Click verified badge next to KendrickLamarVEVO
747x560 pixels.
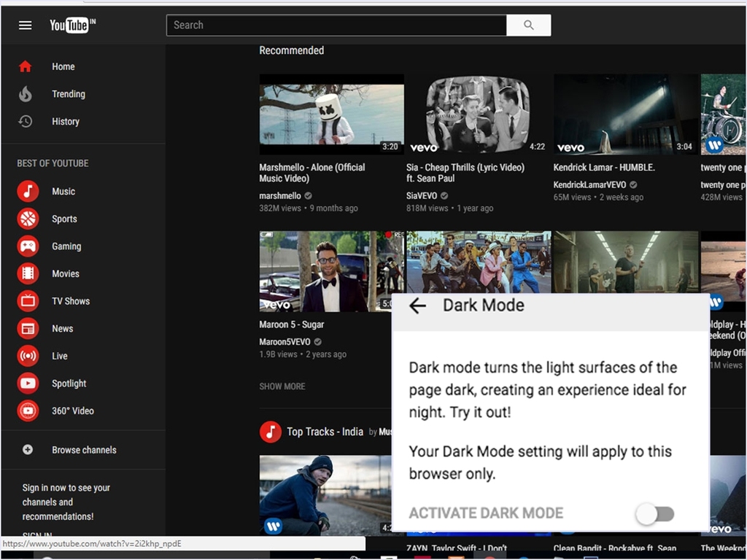pyautogui.click(x=633, y=184)
